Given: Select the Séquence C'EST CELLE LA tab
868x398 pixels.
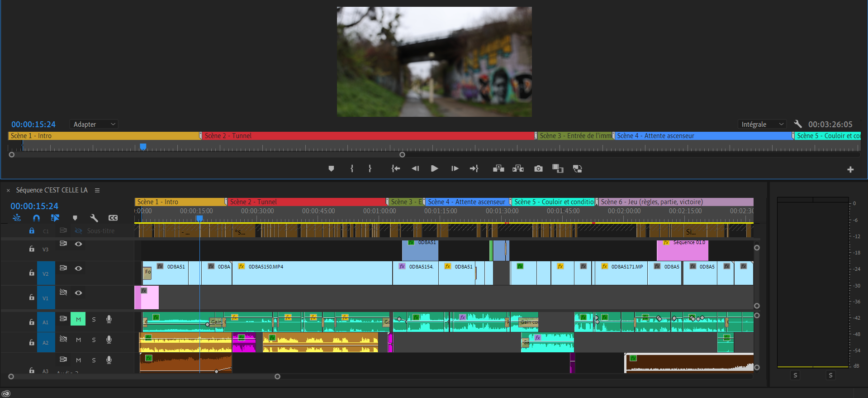Looking at the screenshot, I should (x=52, y=190).
